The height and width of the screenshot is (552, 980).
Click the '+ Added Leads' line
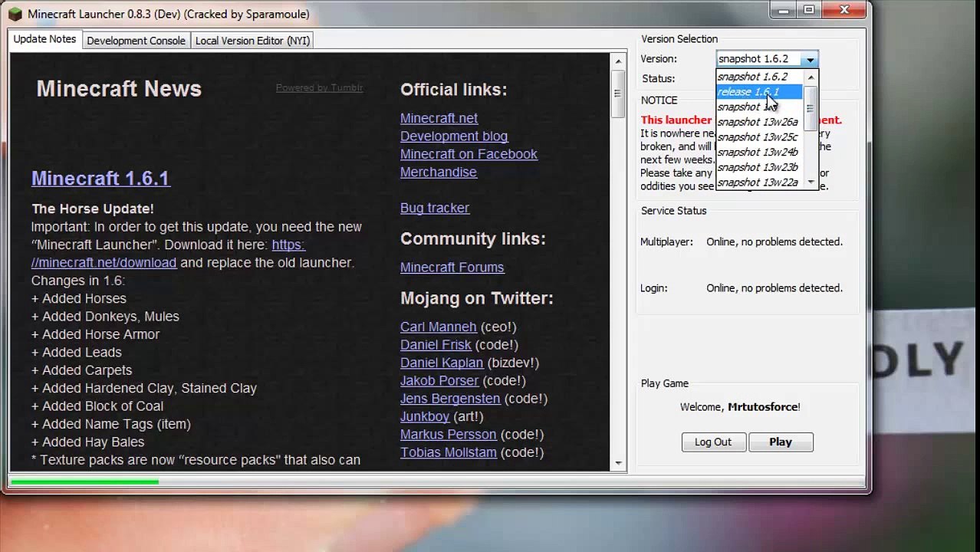coord(77,353)
